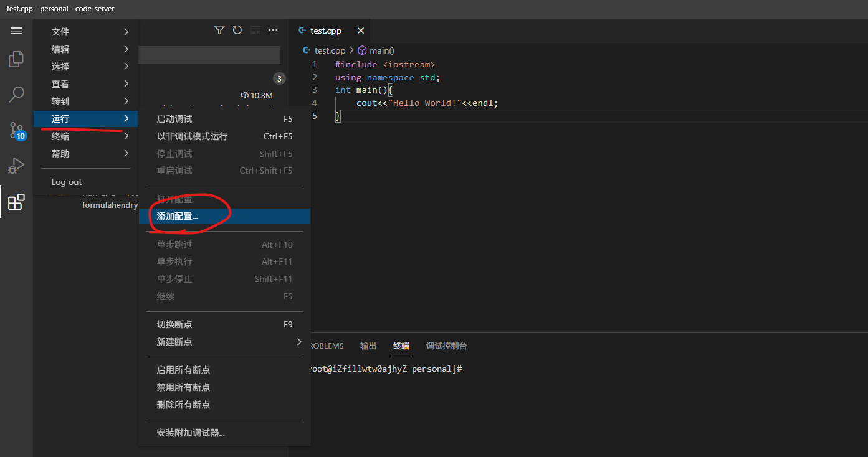868x457 pixels.
Task: Open the three-dot more actions icon
Action: pyautogui.click(x=273, y=30)
